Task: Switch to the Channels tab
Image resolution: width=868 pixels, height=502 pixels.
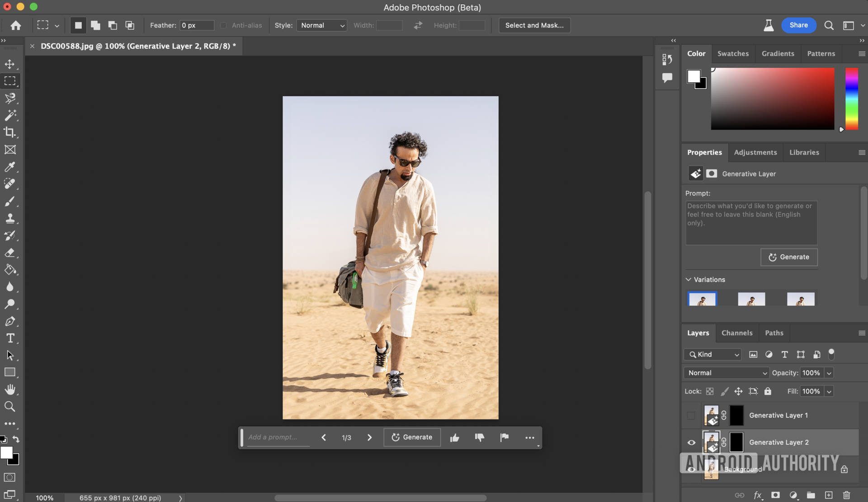Action: point(737,333)
